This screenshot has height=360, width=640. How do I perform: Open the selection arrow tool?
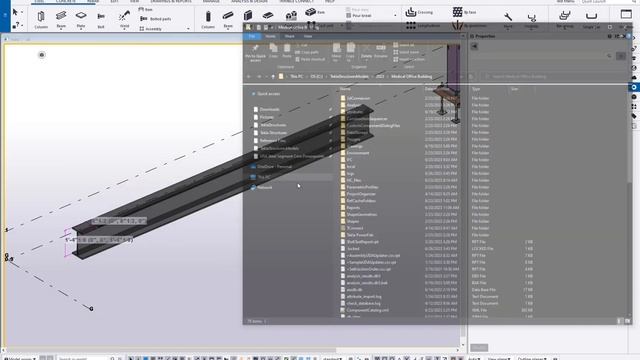[x=15, y=12]
